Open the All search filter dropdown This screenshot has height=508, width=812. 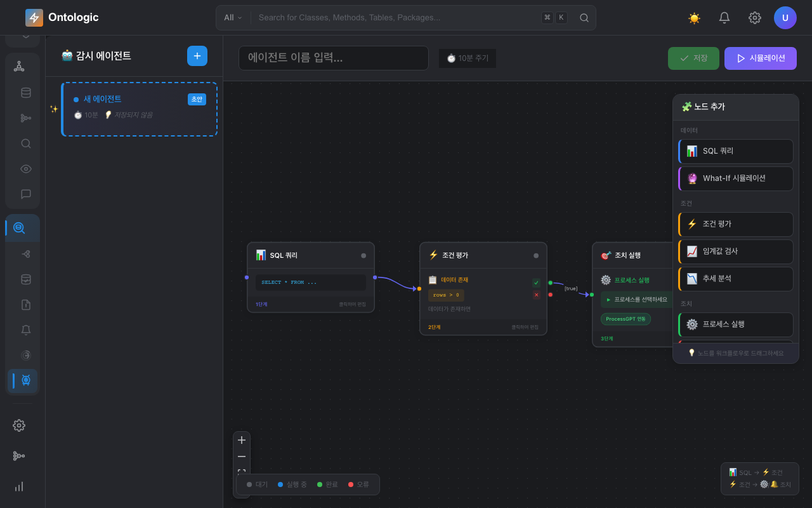click(x=233, y=18)
